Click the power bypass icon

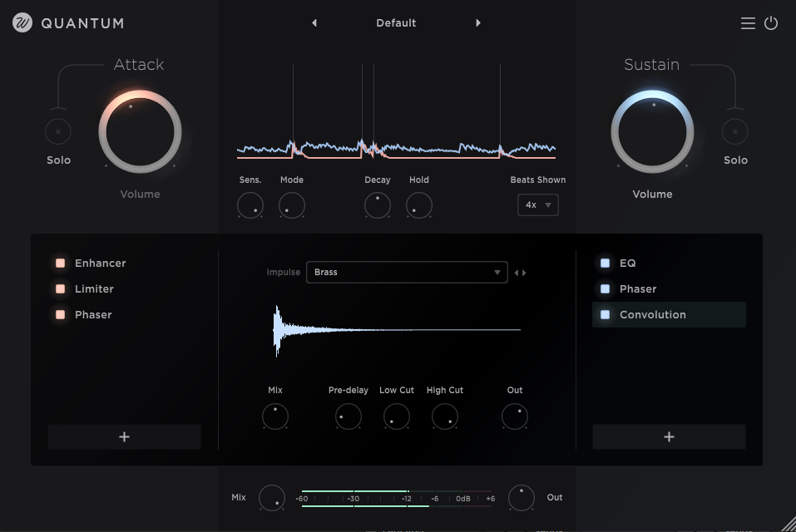pos(771,23)
